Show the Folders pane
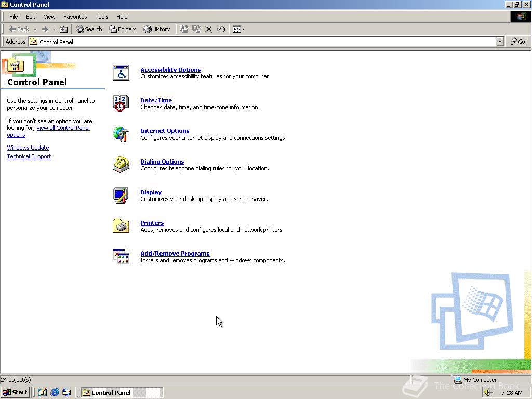Viewport: 532px width, 399px height. [x=123, y=29]
